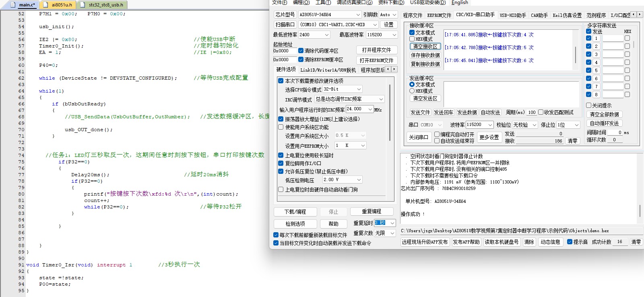Click the send buffer text area
Screen dimensions: 644x297
point(512,94)
